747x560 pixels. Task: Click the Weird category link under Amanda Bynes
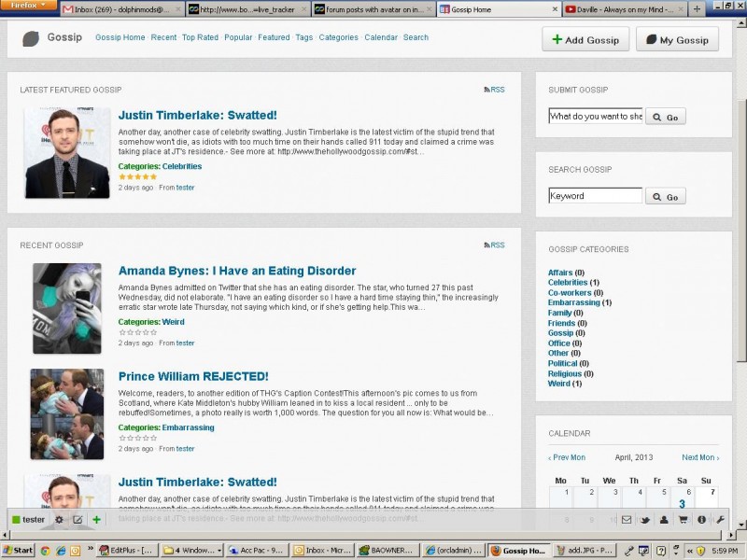[173, 322]
